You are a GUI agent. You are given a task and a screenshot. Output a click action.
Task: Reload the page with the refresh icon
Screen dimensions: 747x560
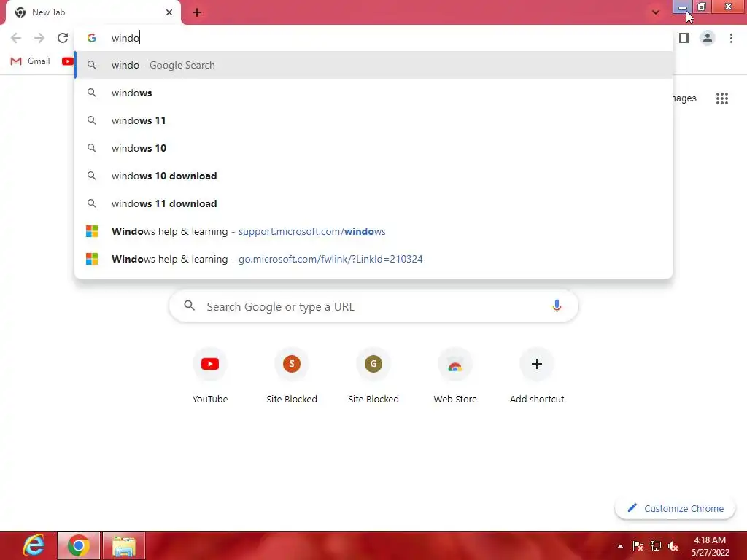[x=63, y=38]
